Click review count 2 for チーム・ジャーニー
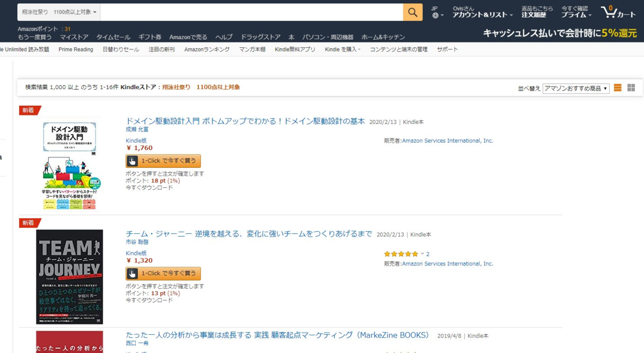This screenshot has height=353, width=644. 428,254
